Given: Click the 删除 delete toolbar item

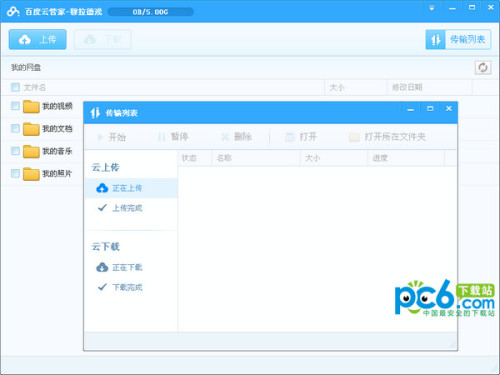Looking at the screenshot, I should pos(236,137).
